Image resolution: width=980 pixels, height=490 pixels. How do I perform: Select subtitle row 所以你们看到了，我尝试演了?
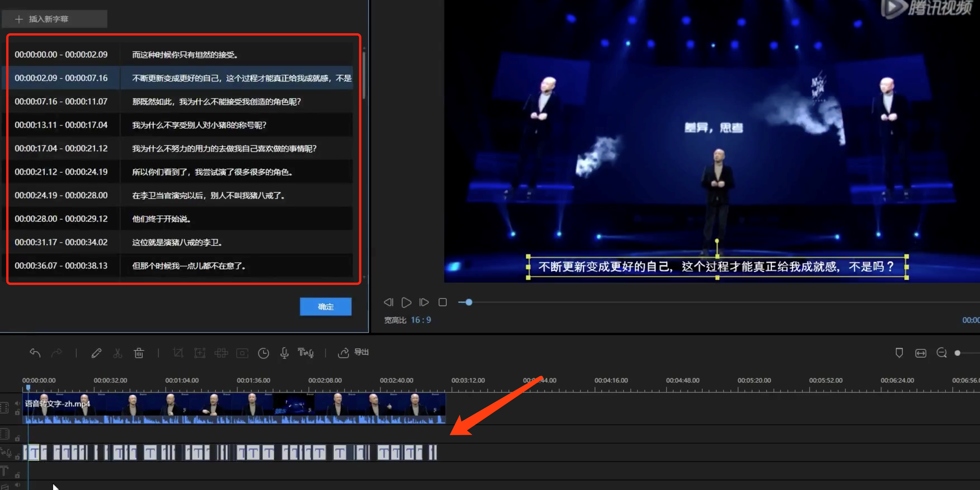pos(177,172)
